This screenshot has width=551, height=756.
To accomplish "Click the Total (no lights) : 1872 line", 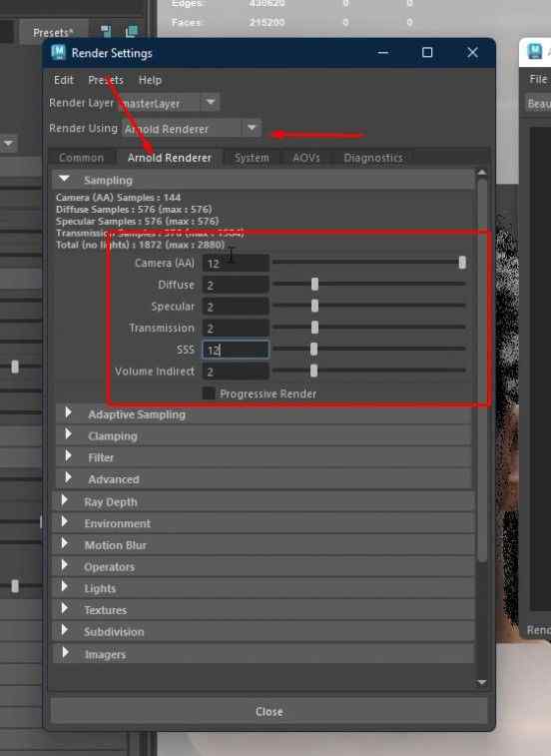I will 140,245.
